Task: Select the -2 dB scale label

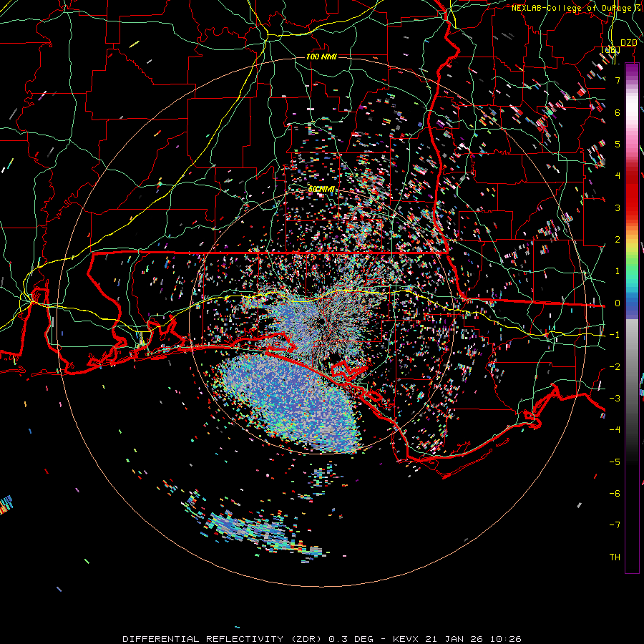Action: (x=615, y=367)
